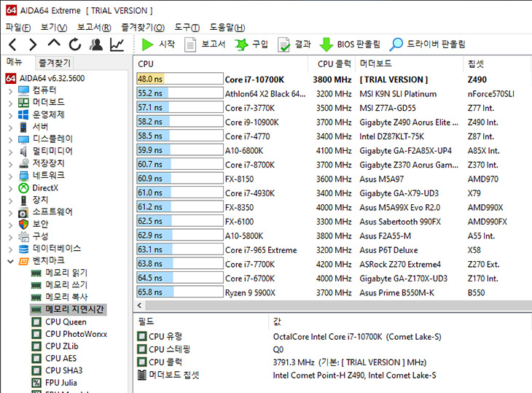Screen dimensions: 532x393
Task: Click the 보고서 report toolbar icon
Action: pyautogui.click(x=190, y=44)
